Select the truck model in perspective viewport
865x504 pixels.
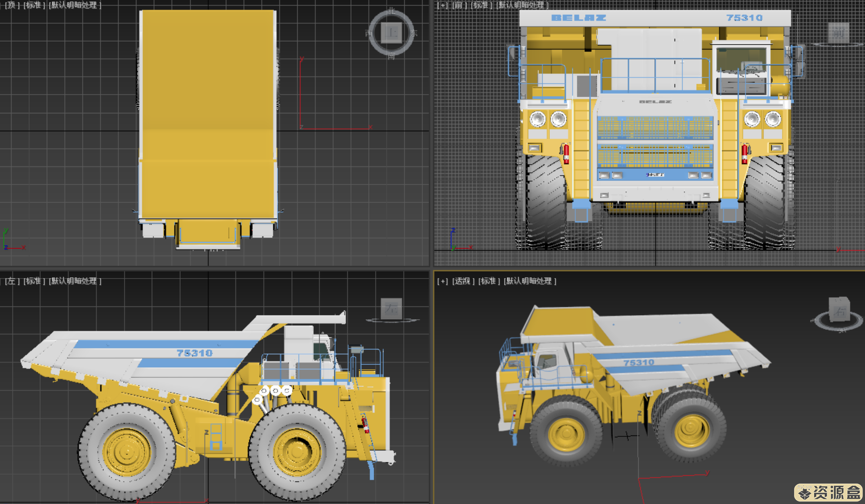pos(634,386)
